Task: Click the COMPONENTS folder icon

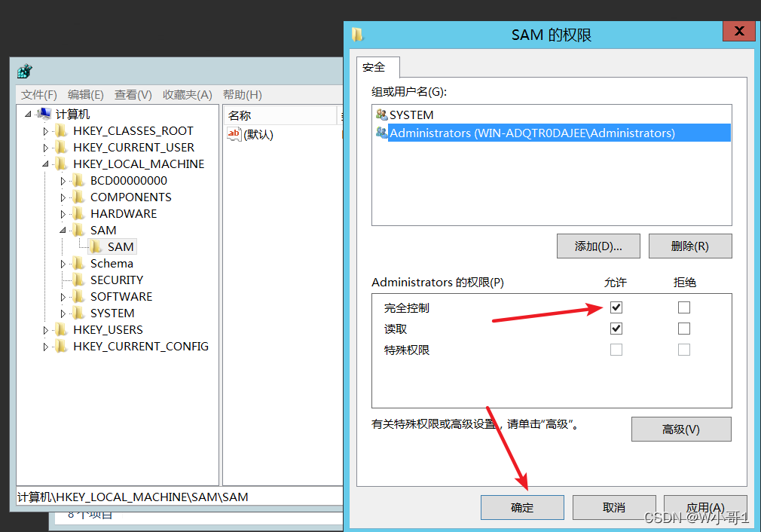Action: (x=78, y=197)
